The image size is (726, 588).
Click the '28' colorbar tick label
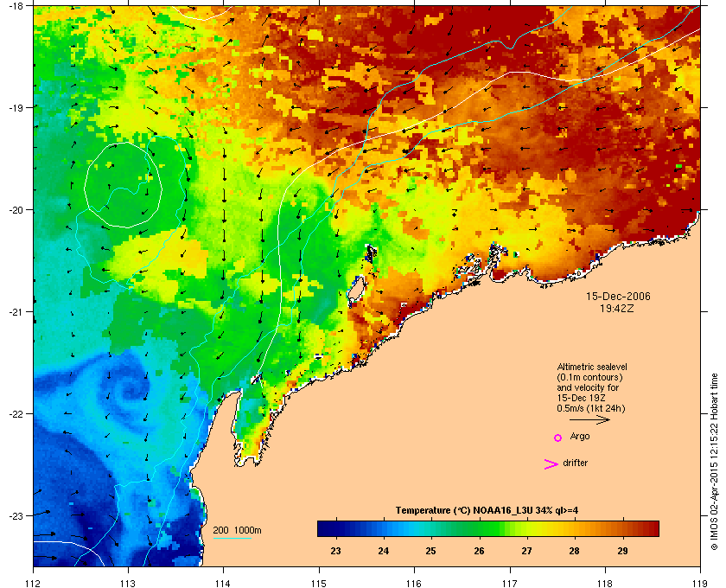coord(575,551)
